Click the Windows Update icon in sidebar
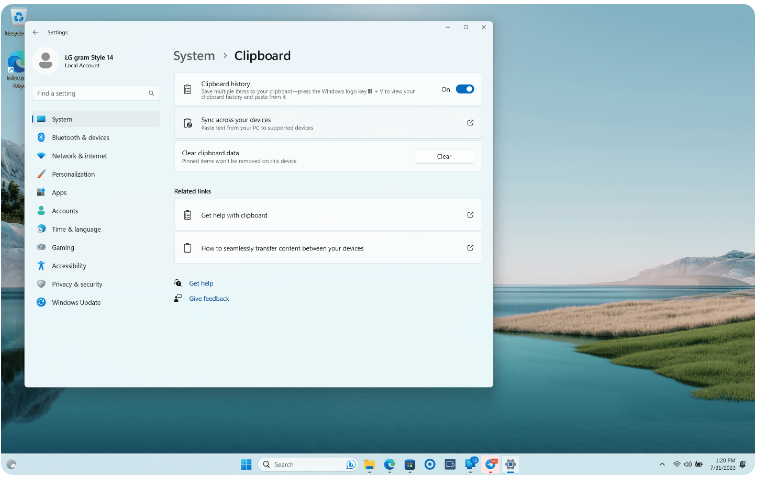 pyautogui.click(x=41, y=302)
